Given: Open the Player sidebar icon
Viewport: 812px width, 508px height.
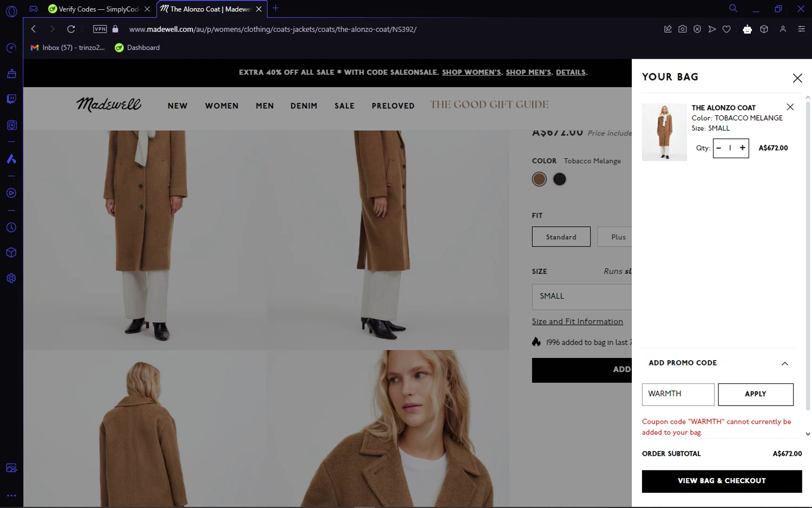Looking at the screenshot, I should [x=11, y=193].
